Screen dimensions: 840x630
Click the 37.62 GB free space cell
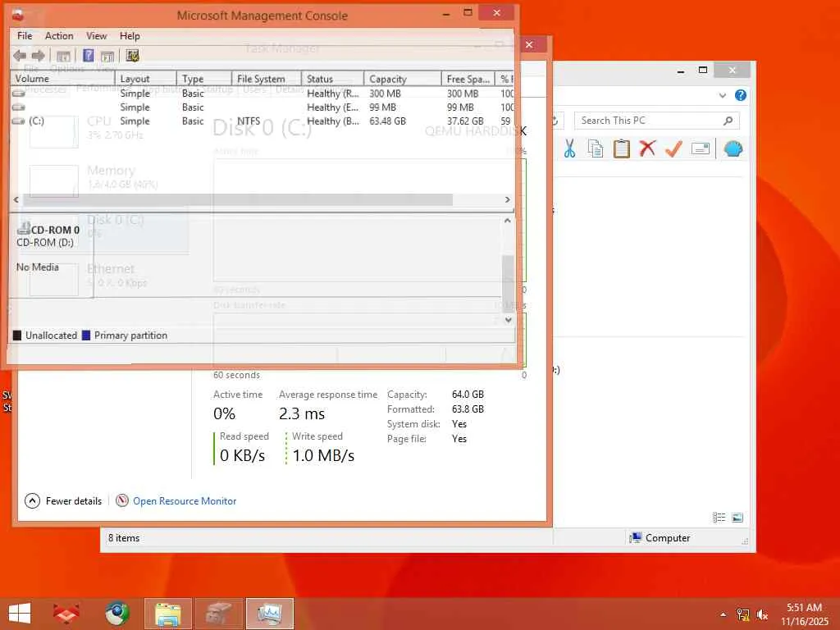[x=465, y=121]
